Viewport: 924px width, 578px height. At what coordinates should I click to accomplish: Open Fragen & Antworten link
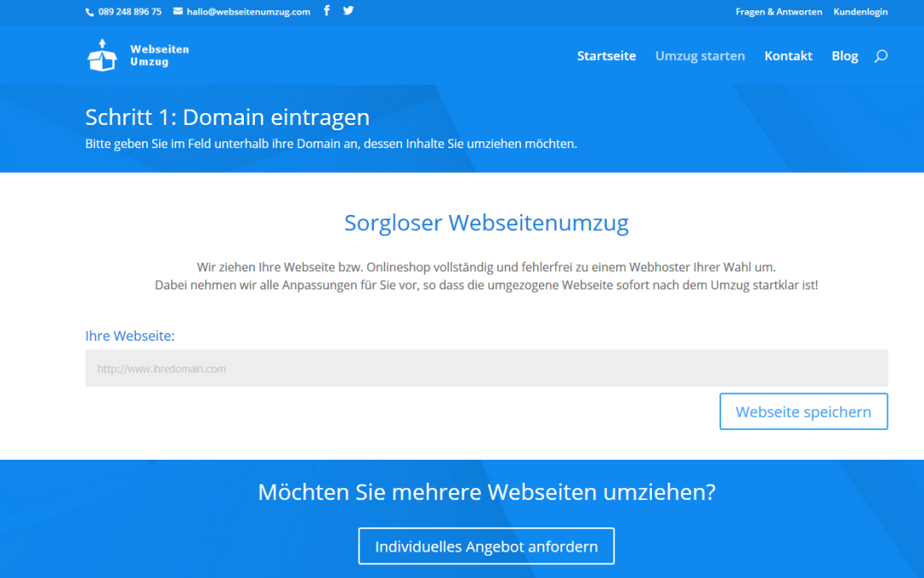(779, 12)
